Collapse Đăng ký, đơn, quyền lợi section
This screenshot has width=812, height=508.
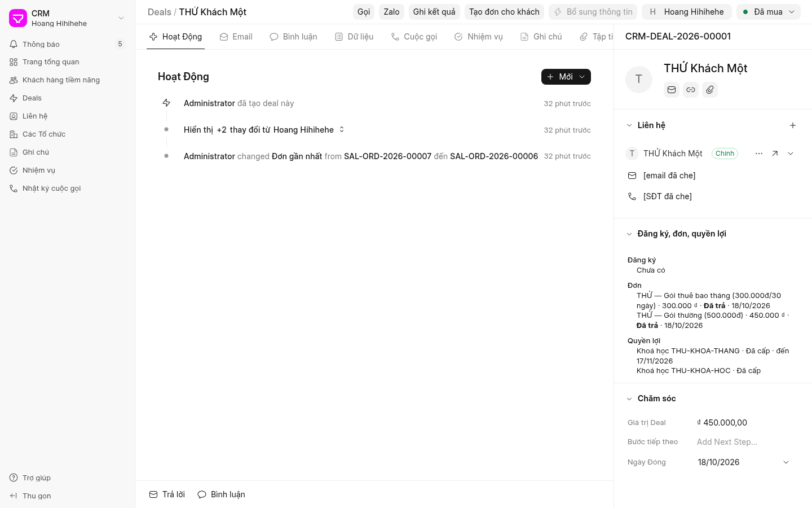click(x=629, y=234)
